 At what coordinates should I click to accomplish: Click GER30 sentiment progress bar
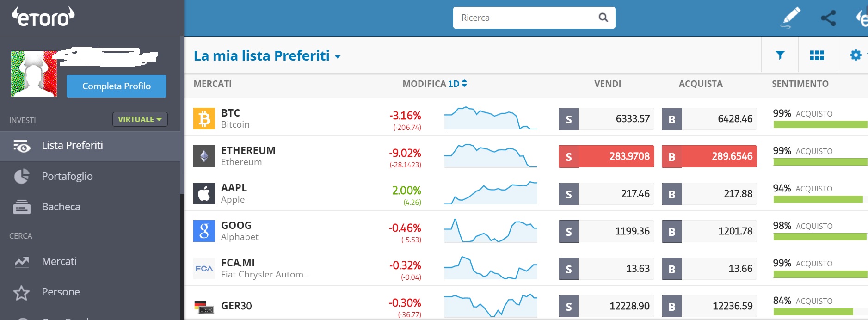pos(820,312)
